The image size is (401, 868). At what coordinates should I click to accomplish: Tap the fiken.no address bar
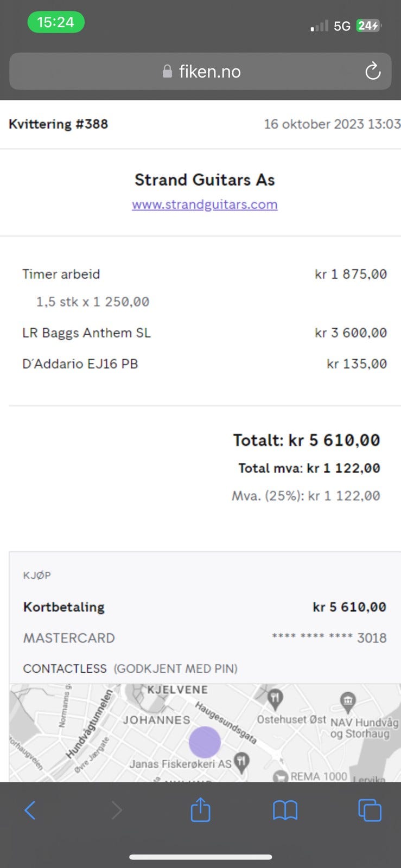200,72
